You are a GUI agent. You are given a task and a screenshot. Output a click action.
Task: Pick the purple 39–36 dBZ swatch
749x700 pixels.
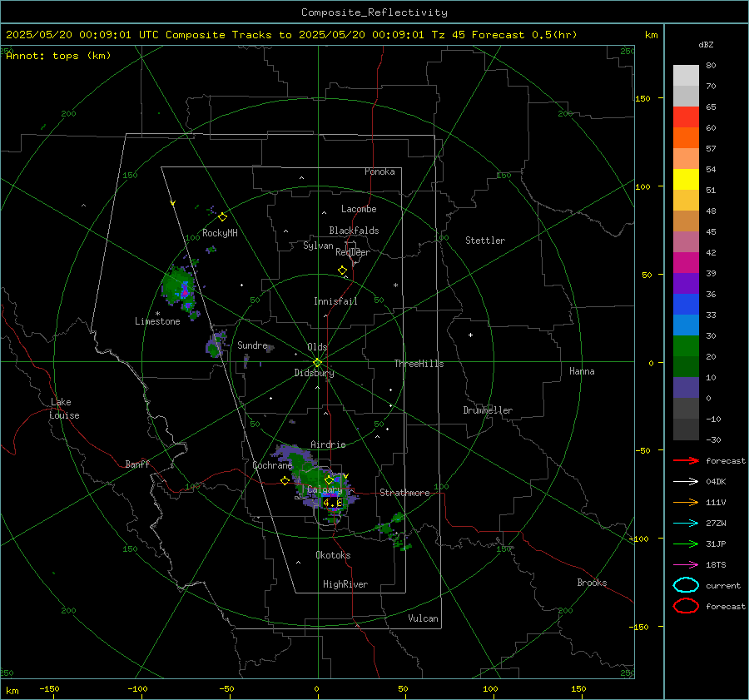[686, 283]
